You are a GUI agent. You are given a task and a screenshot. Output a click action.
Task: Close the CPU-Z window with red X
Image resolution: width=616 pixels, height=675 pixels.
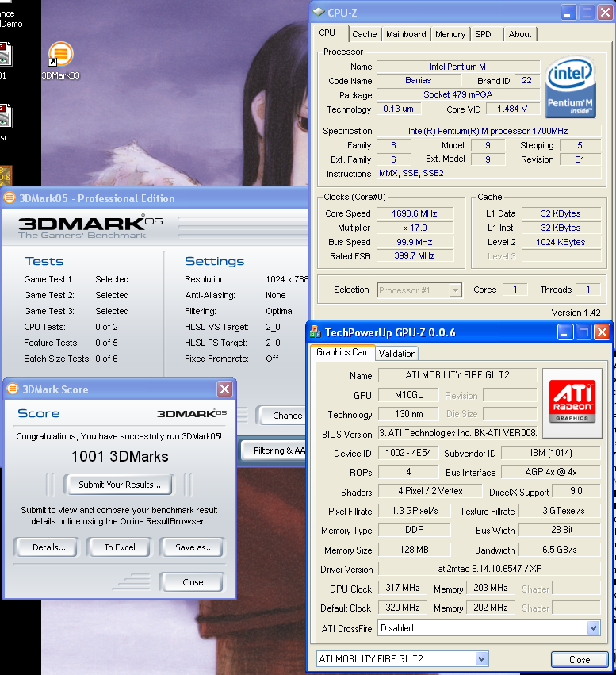click(605, 12)
